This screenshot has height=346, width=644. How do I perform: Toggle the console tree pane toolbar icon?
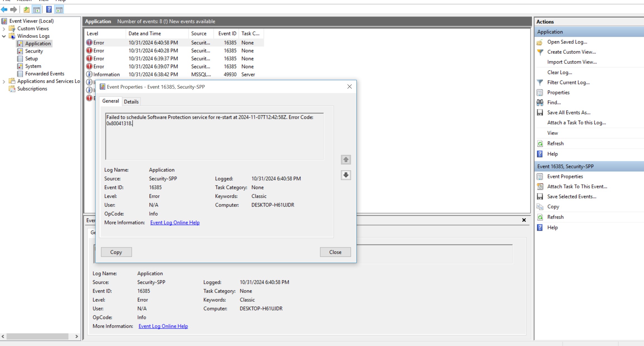click(37, 9)
